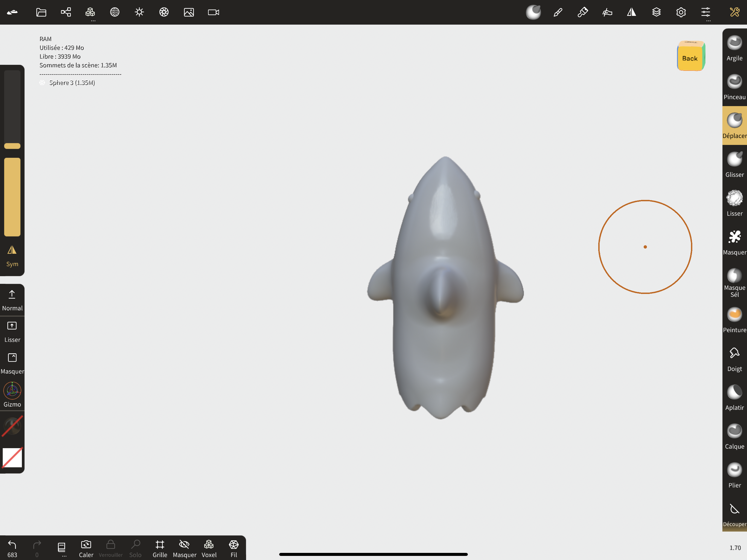This screenshot has height=560, width=747.
Task: Toggle the Gizmo control
Action: (12, 395)
